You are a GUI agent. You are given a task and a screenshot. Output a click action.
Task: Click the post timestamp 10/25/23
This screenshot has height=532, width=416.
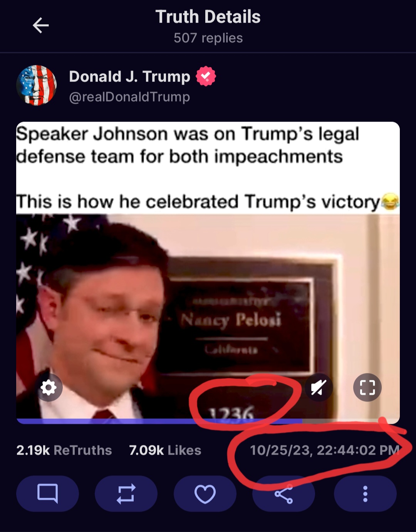click(x=325, y=450)
